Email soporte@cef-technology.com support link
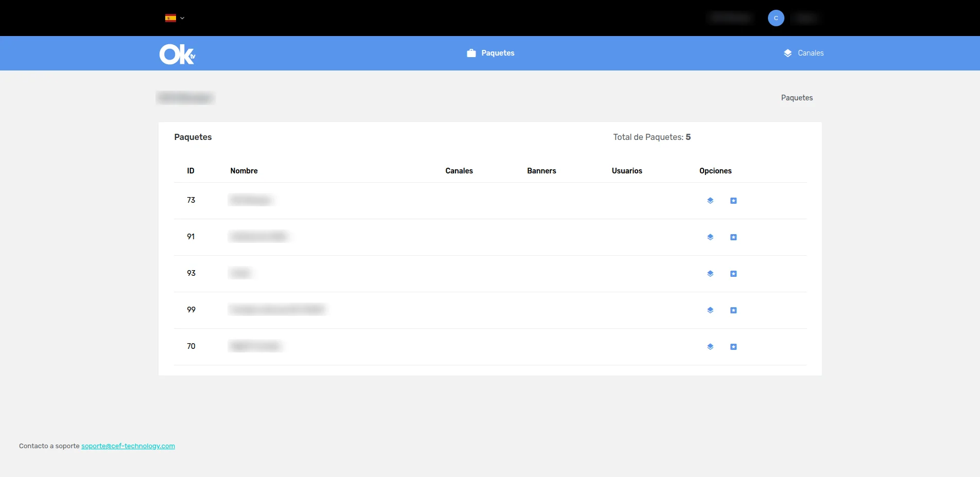Image resolution: width=980 pixels, height=477 pixels. click(x=128, y=446)
